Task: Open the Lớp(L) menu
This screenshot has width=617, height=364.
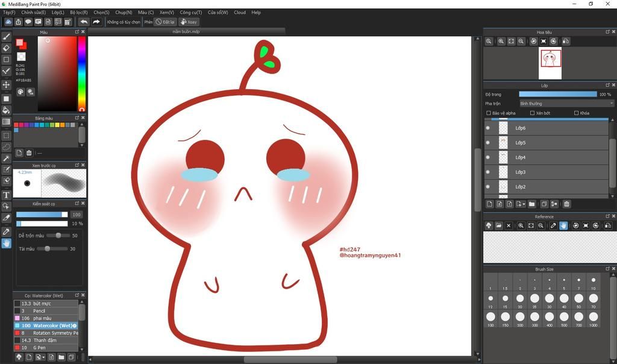Action: pos(58,12)
